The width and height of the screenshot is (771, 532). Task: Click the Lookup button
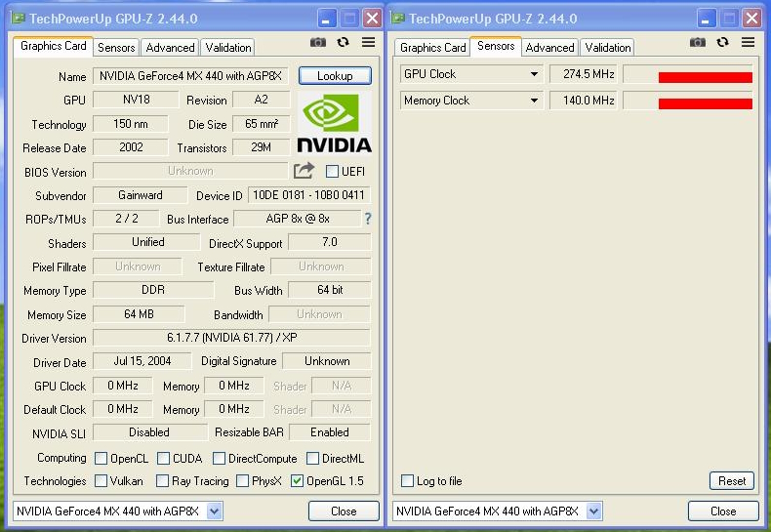(x=335, y=76)
